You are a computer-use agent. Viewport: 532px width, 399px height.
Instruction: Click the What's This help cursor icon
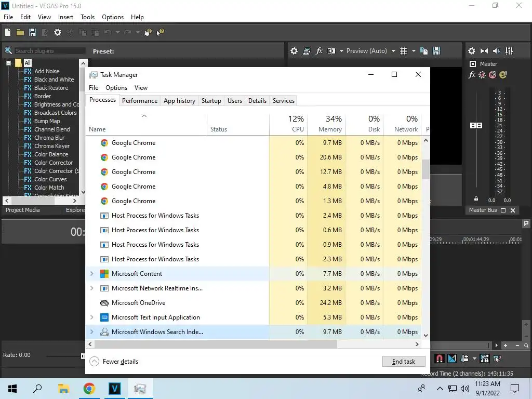(160, 32)
